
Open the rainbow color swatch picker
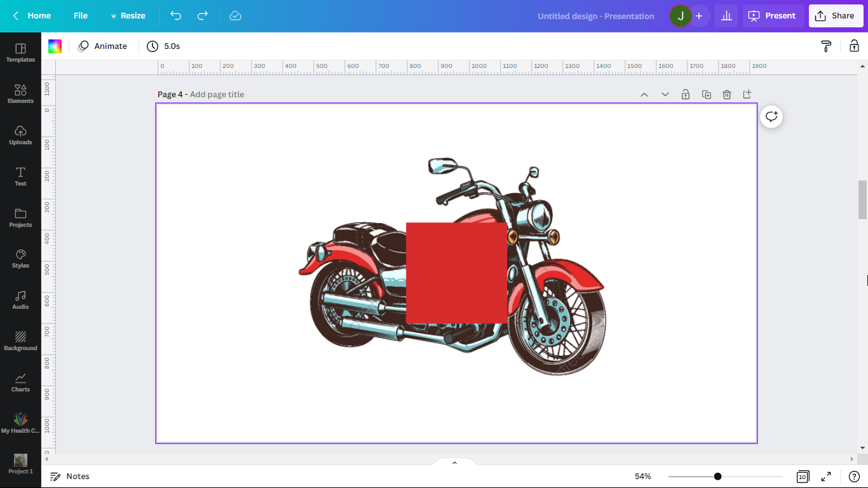tap(55, 46)
